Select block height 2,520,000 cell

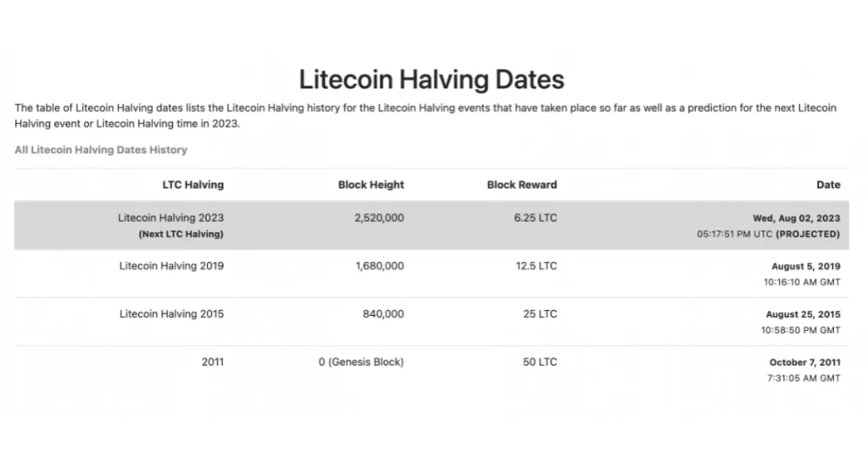point(379,218)
